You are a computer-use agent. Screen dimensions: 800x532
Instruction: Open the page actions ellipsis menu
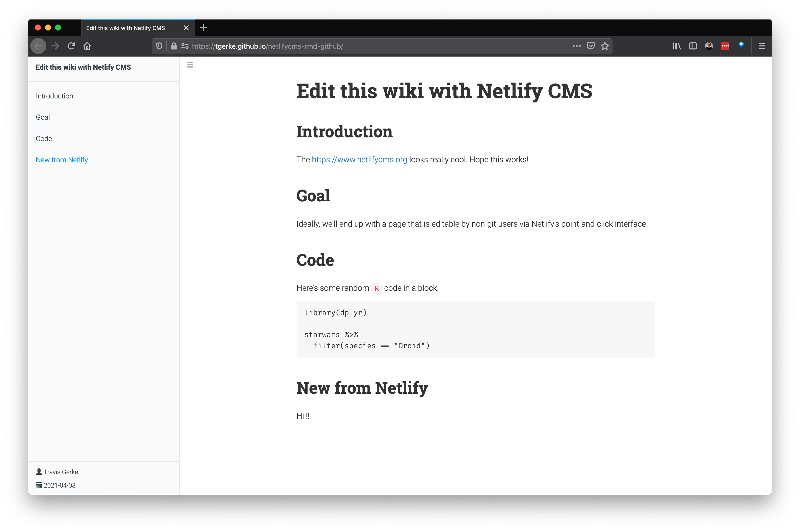click(576, 46)
